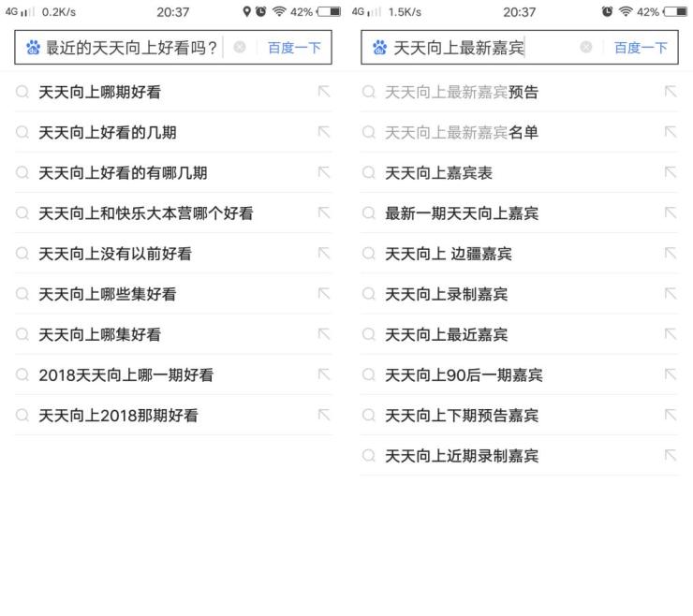Fill search with 天天向上嘉宾表 via its arrow

(671, 172)
